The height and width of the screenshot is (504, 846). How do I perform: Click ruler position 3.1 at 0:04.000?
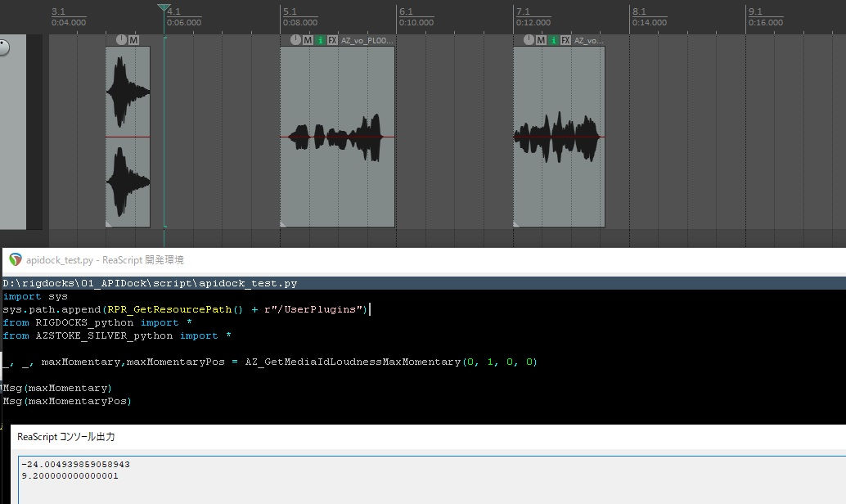69,16
